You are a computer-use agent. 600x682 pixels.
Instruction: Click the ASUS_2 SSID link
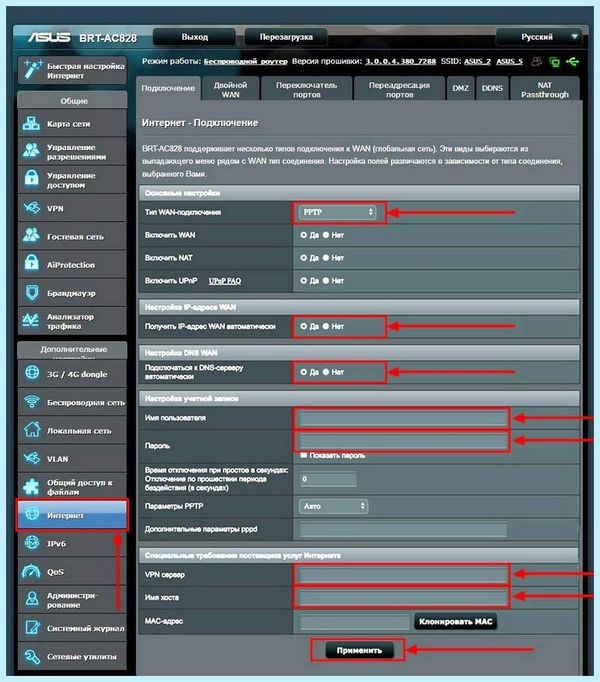477,61
